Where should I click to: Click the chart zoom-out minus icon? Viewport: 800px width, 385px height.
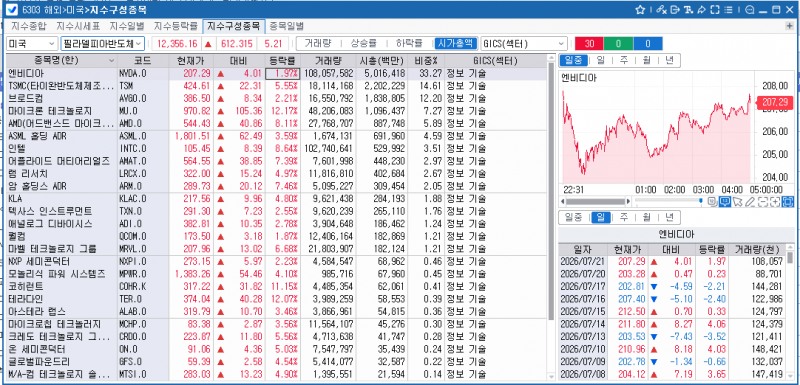coord(763,201)
